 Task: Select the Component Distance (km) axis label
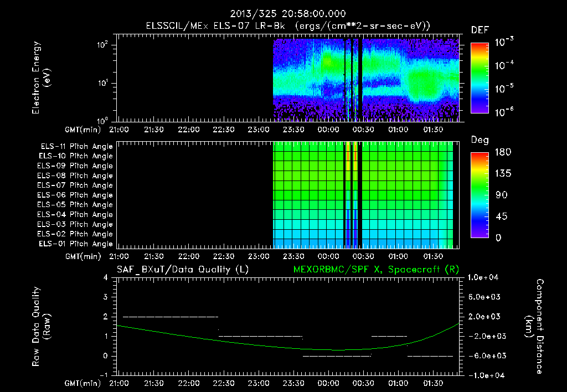534,327
